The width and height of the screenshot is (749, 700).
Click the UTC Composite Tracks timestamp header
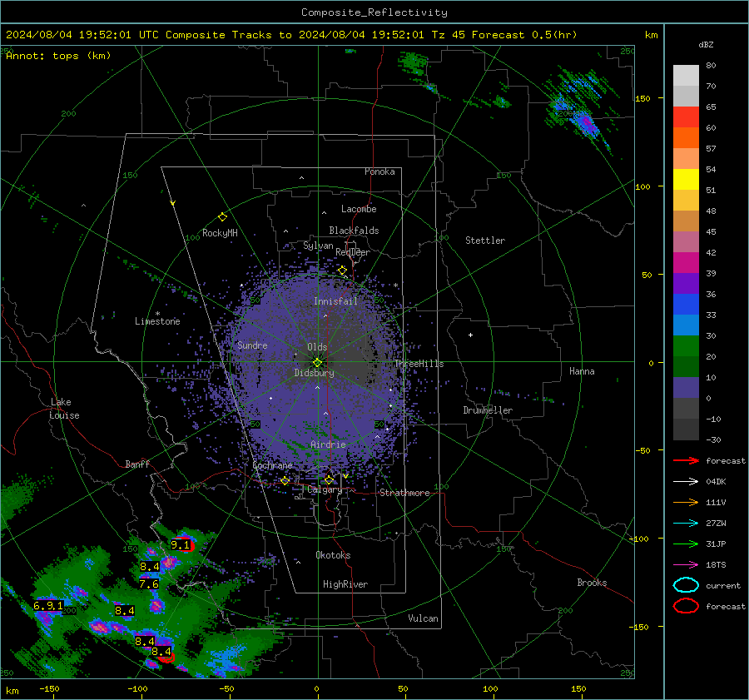[x=291, y=35]
